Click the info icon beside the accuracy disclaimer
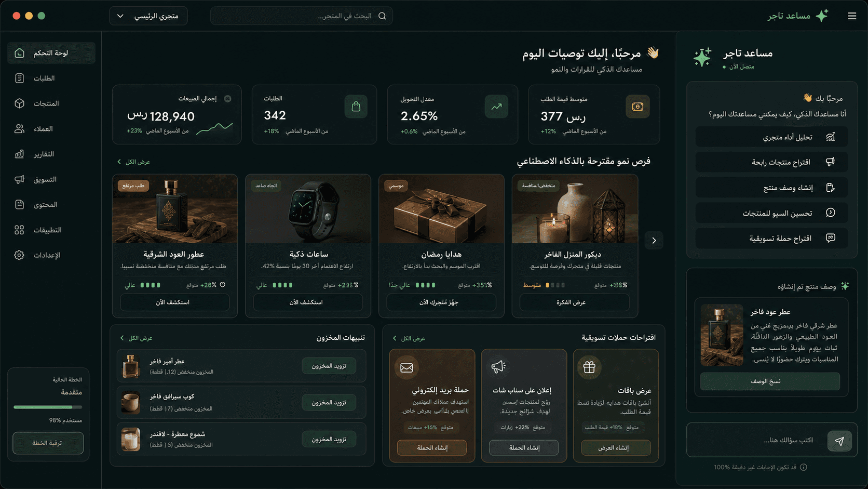Screen dimensions: 868x489 coord(804,467)
